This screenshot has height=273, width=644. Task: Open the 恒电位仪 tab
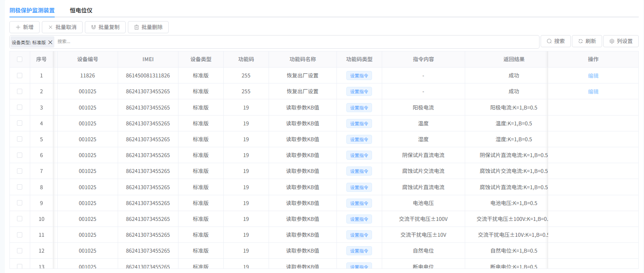click(81, 11)
